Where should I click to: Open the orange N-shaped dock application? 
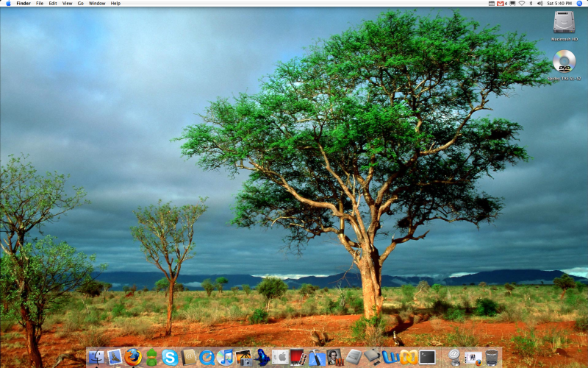click(x=409, y=357)
